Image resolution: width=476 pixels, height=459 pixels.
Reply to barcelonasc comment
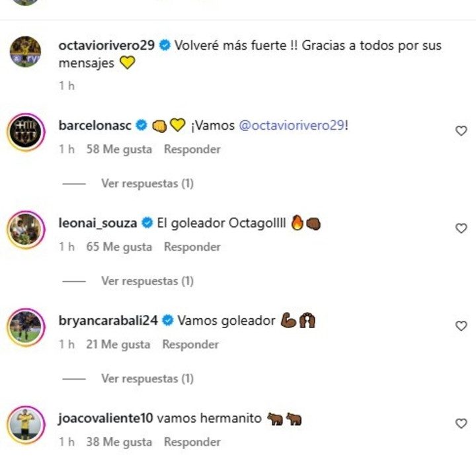point(192,149)
